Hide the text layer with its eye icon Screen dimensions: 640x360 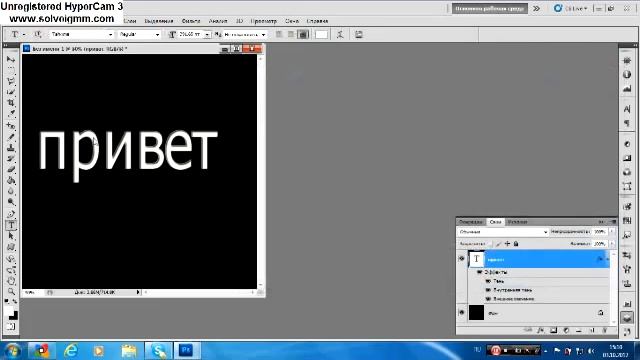[x=462, y=259]
